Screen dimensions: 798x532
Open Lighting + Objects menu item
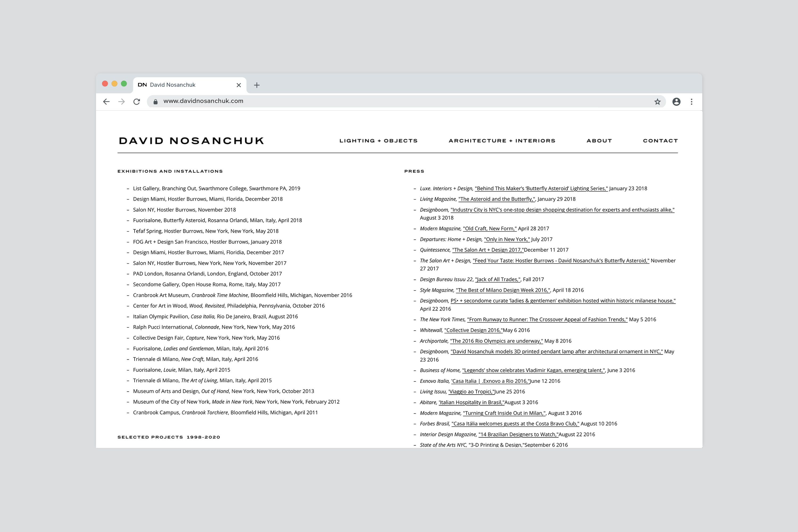pos(378,141)
